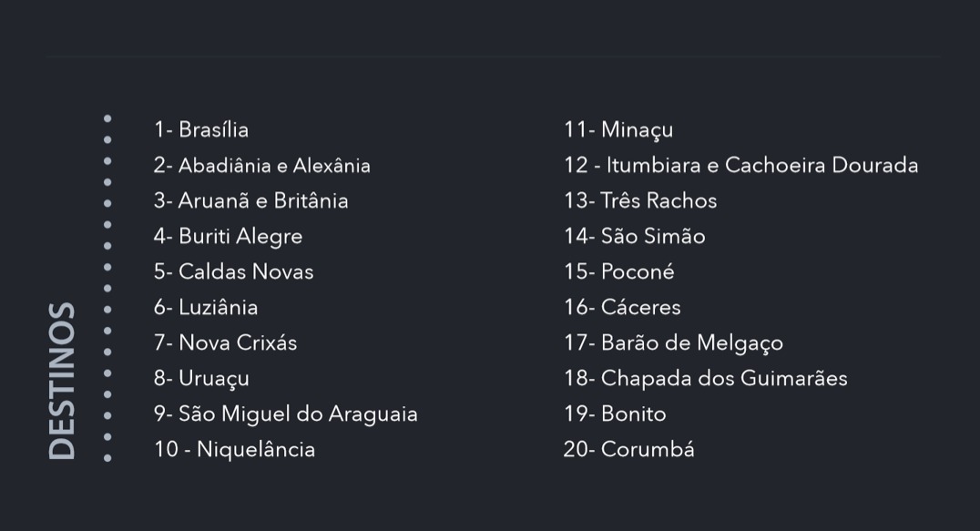Click the vertical DESTINOS heading
This screenshot has width=980, height=531.
61,381
